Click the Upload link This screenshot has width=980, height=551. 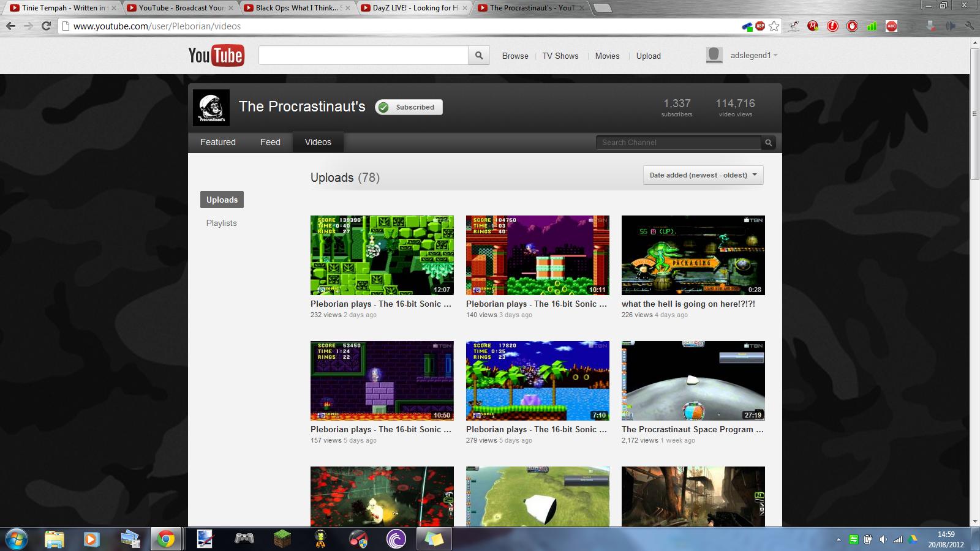649,56
